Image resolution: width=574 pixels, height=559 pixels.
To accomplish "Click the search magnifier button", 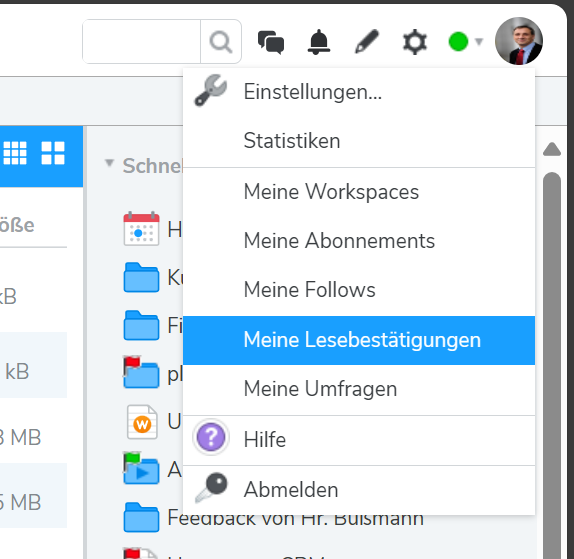I will click(221, 42).
